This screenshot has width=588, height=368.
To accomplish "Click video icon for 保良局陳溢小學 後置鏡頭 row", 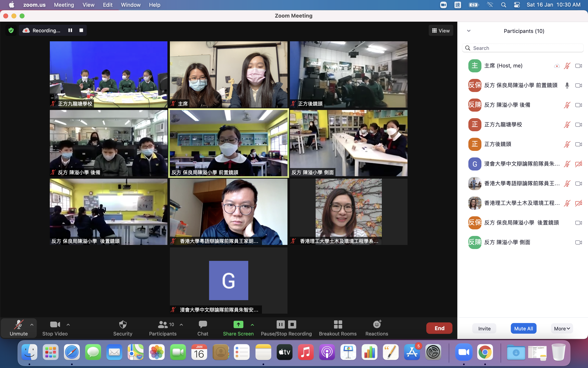I will (579, 223).
